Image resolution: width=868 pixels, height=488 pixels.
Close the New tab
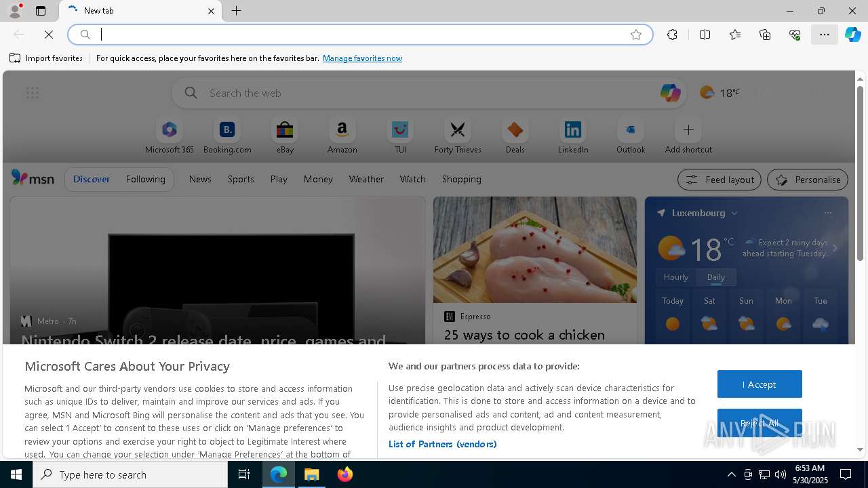(x=211, y=11)
